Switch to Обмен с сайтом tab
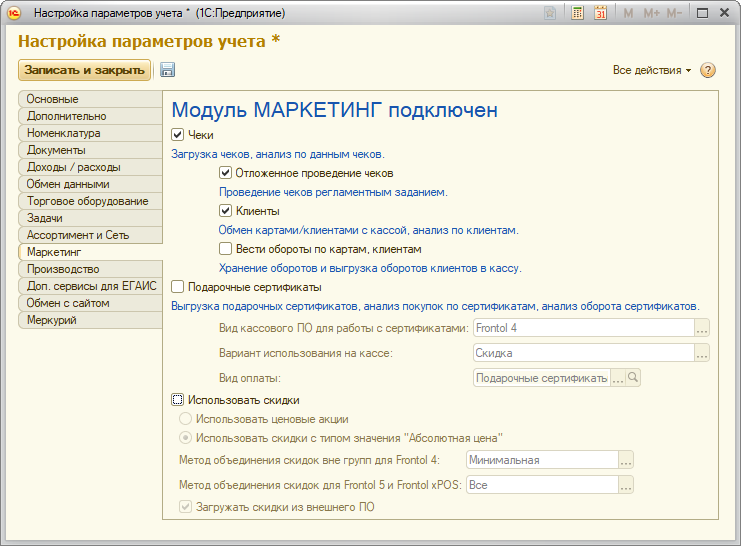The width and height of the screenshot is (741, 546). [90, 303]
